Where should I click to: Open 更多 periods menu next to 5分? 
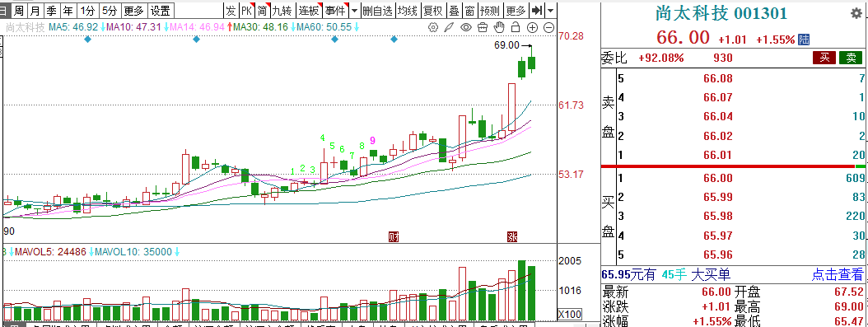pos(133,10)
